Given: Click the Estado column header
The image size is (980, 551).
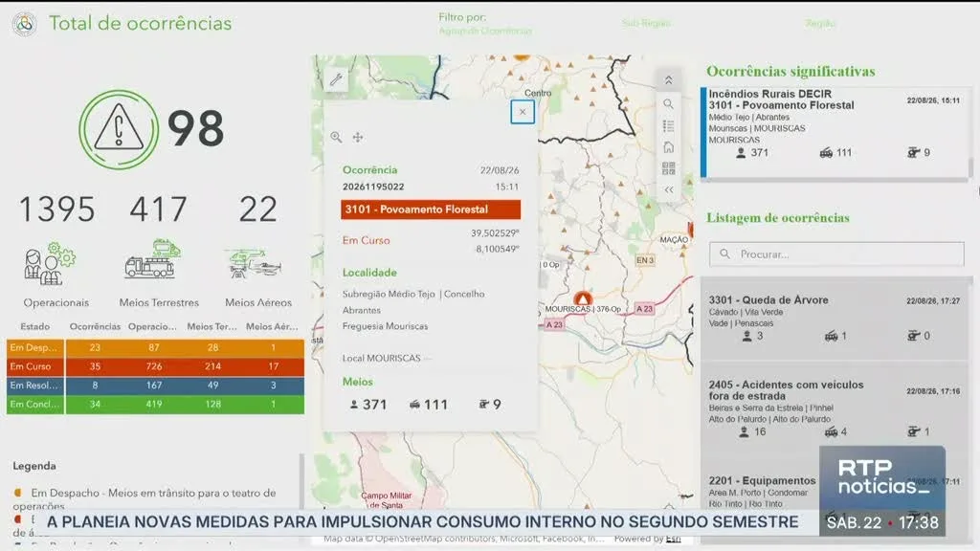Looking at the screenshot, I should 35,327.
